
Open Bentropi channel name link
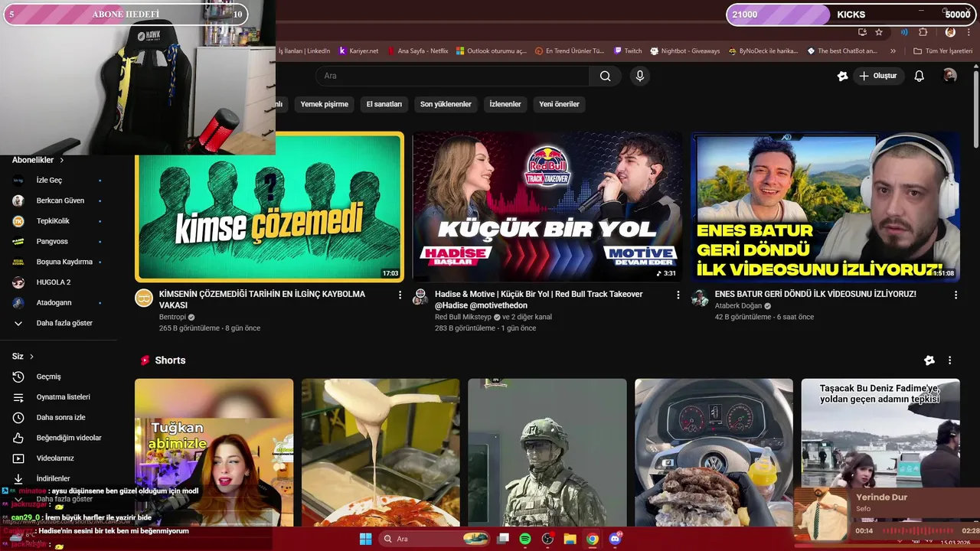(173, 317)
